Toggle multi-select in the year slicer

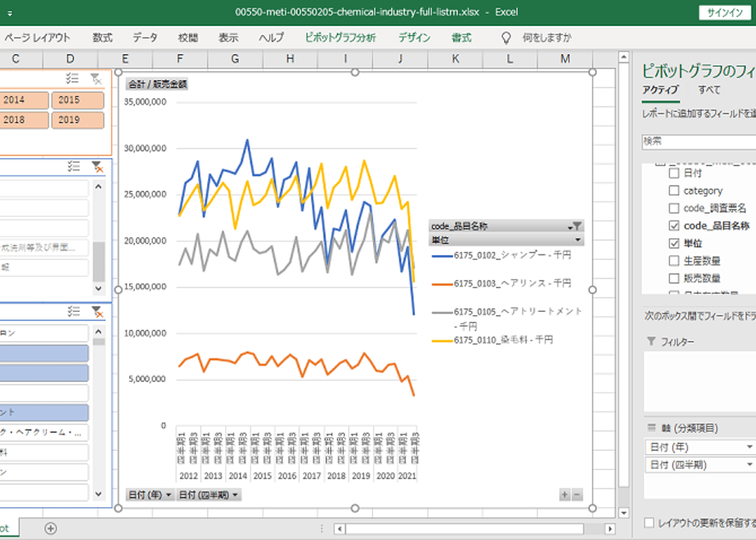click(72, 79)
